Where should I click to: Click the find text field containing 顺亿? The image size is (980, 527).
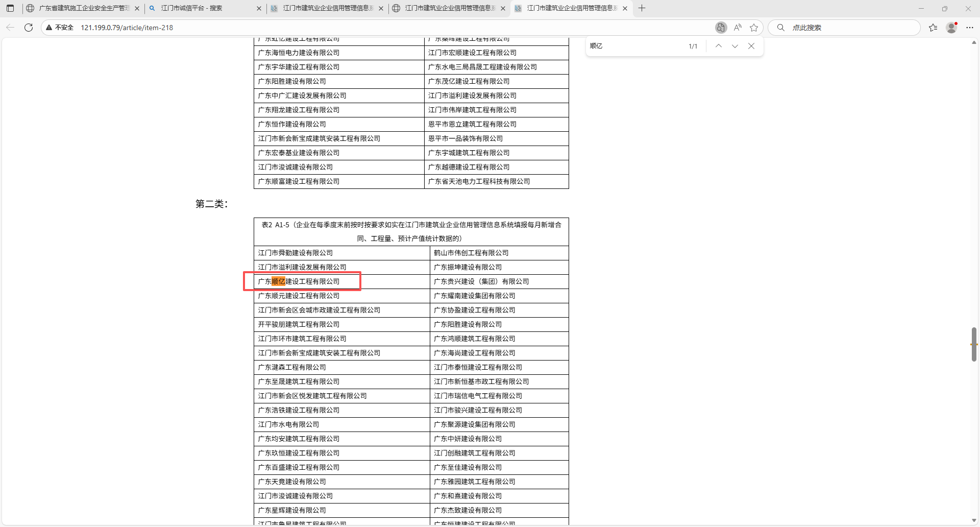633,46
